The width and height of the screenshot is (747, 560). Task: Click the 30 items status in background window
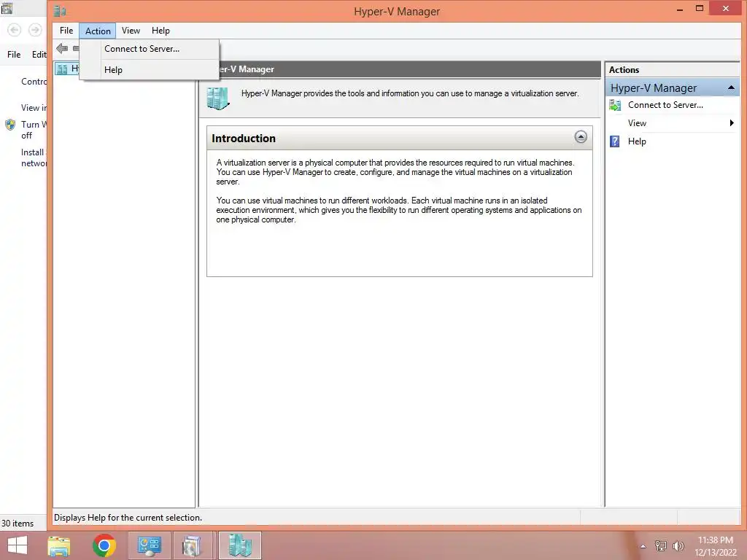(x=18, y=523)
